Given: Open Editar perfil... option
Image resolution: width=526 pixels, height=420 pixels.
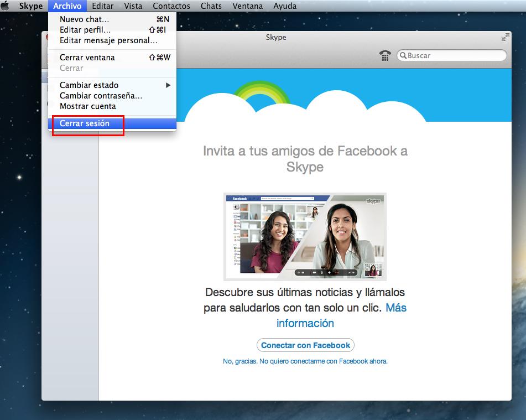Looking at the screenshot, I should 85,30.
